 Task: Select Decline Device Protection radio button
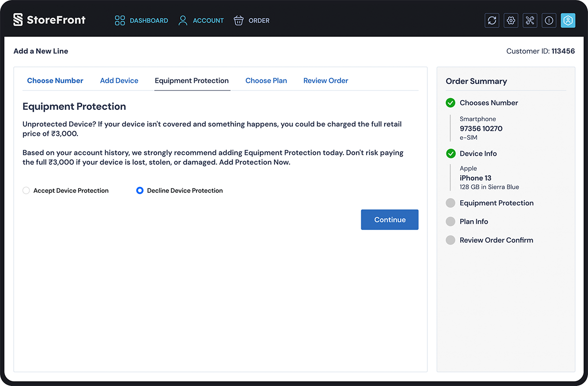tap(140, 191)
